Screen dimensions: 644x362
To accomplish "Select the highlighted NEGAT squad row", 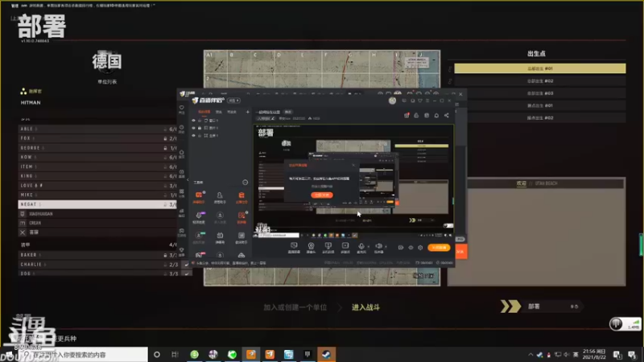I will pos(97,204).
